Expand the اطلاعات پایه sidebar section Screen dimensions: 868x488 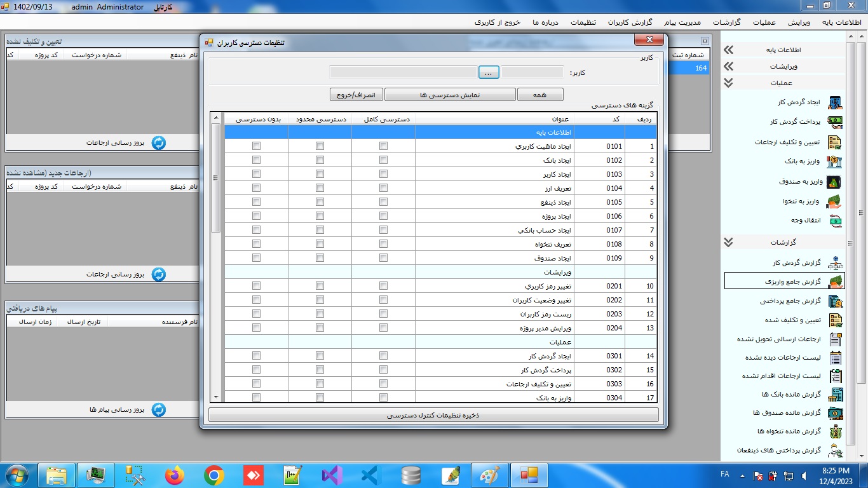(x=729, y=50)
